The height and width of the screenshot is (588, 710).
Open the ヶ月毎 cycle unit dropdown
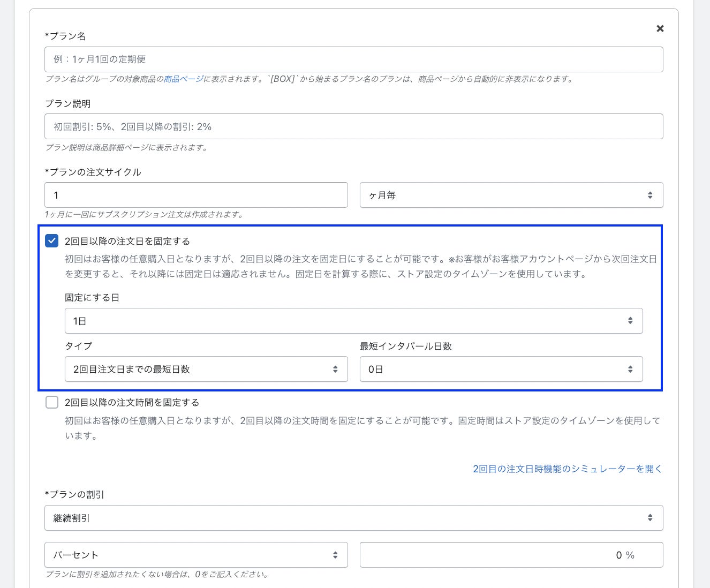(x=511, y=195)
